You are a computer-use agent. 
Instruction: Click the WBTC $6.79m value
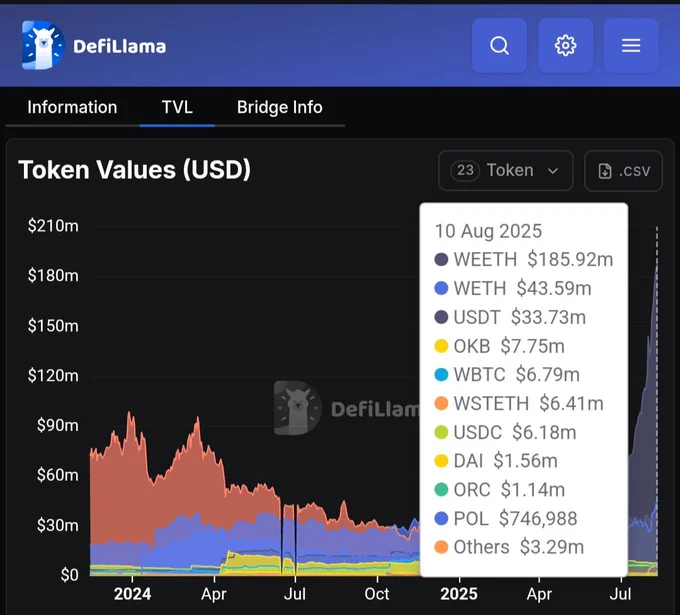click(x=548, y=374)
